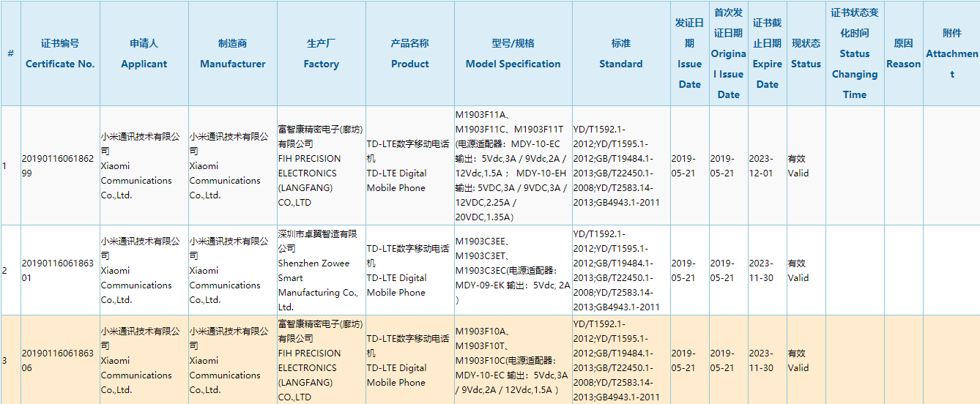
Task: Click the issue date 2019-05-21 in row 1
Action: [684, 165]
